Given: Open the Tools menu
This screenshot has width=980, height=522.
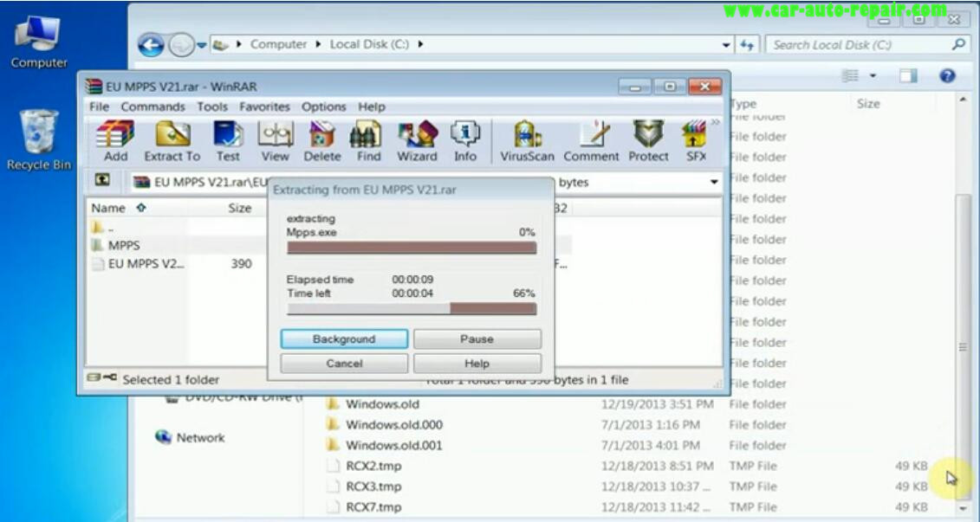Looking at the screenshot, I should click(x=212, y=106).
